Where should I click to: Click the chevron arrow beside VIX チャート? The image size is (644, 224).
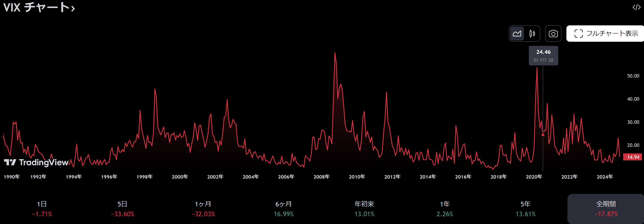pos(73,9)
